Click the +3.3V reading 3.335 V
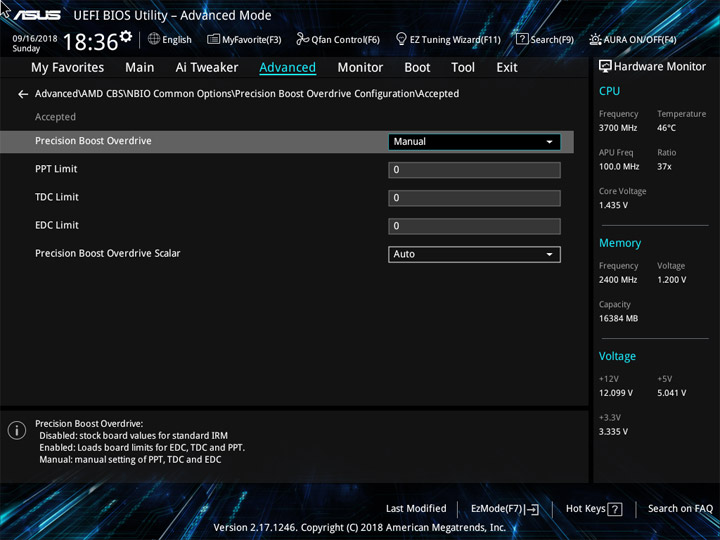The height and width of the screenshot is (540, 720). (x=613, y=432)
